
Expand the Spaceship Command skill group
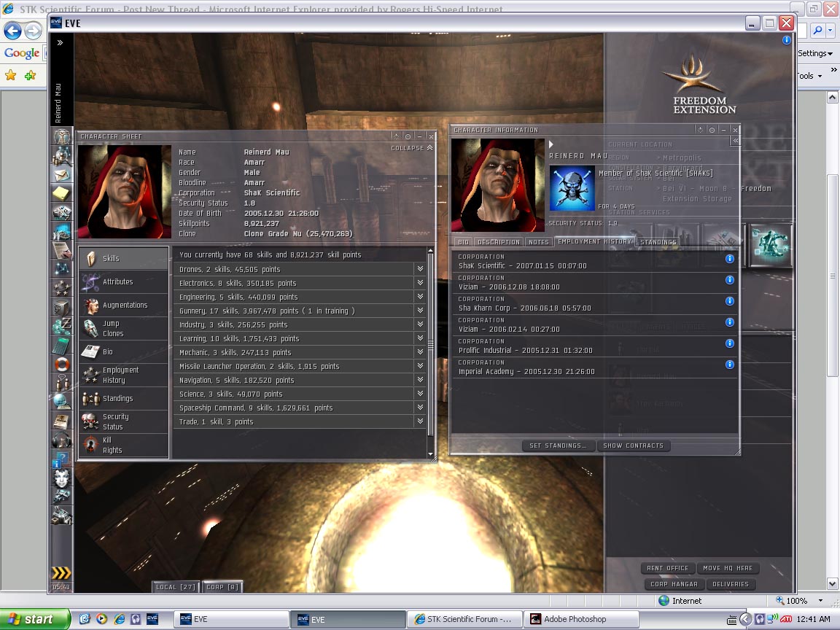420,408
